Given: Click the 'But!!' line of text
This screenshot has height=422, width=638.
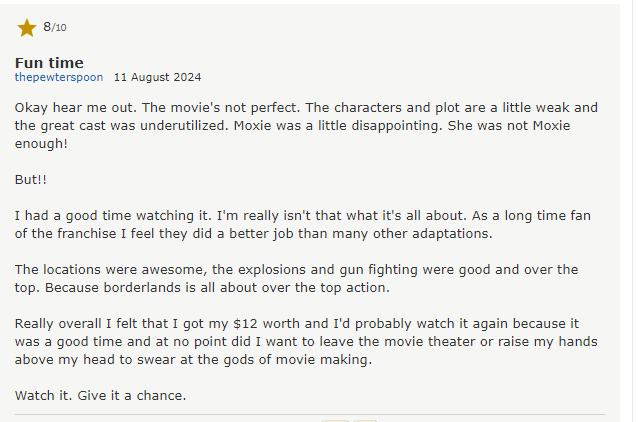Looking at the screenshot, I should (31, 179).
